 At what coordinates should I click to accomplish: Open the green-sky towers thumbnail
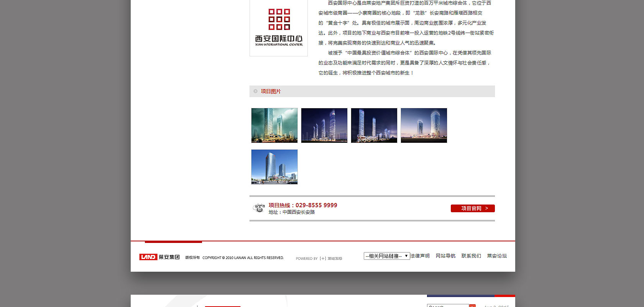click(274, 125)
